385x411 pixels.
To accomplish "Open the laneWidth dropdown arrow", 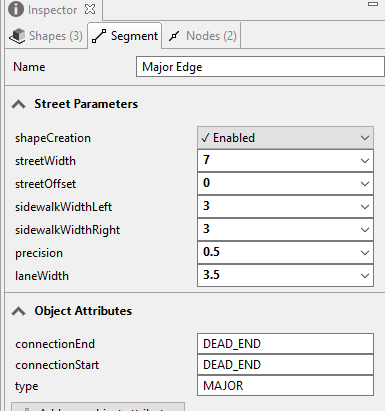I will 365,276.
